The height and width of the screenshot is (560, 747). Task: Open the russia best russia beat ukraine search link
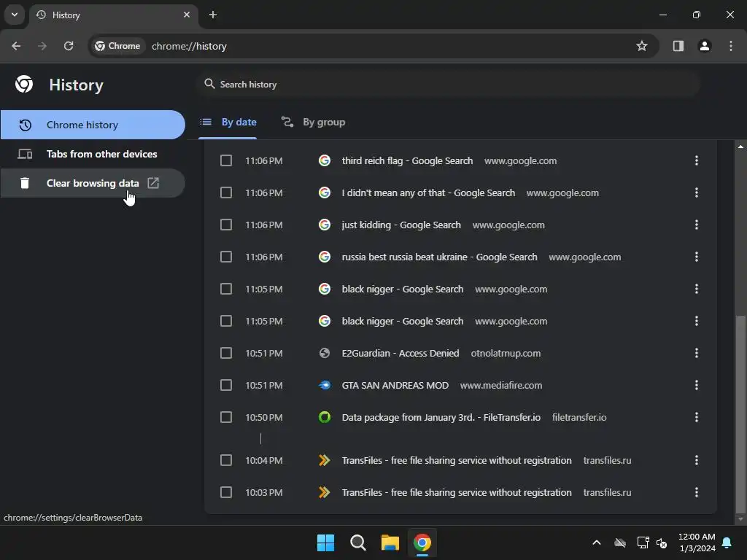439,257
